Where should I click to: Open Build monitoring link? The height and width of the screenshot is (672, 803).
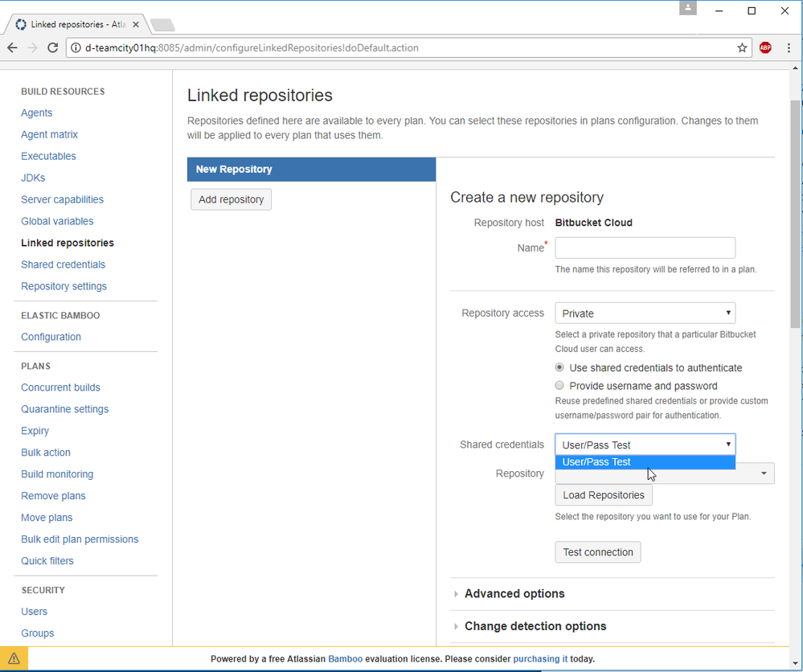[57, 474]
